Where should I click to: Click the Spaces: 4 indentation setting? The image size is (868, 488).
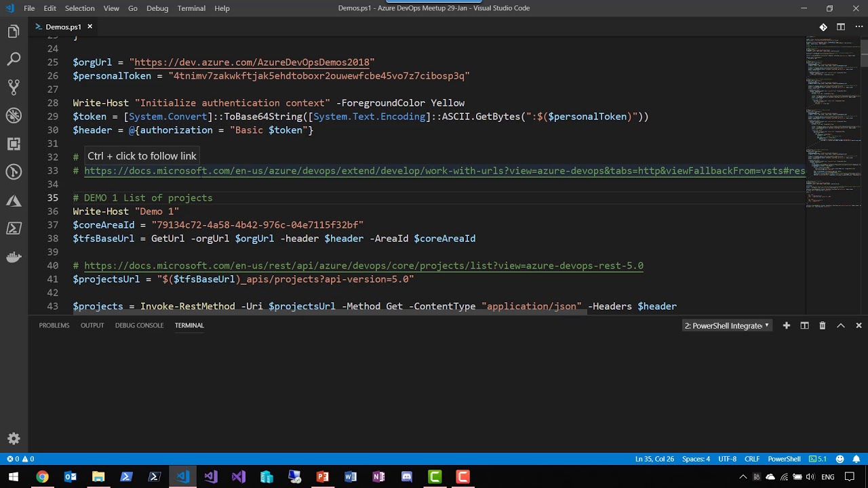click(696, 459)
